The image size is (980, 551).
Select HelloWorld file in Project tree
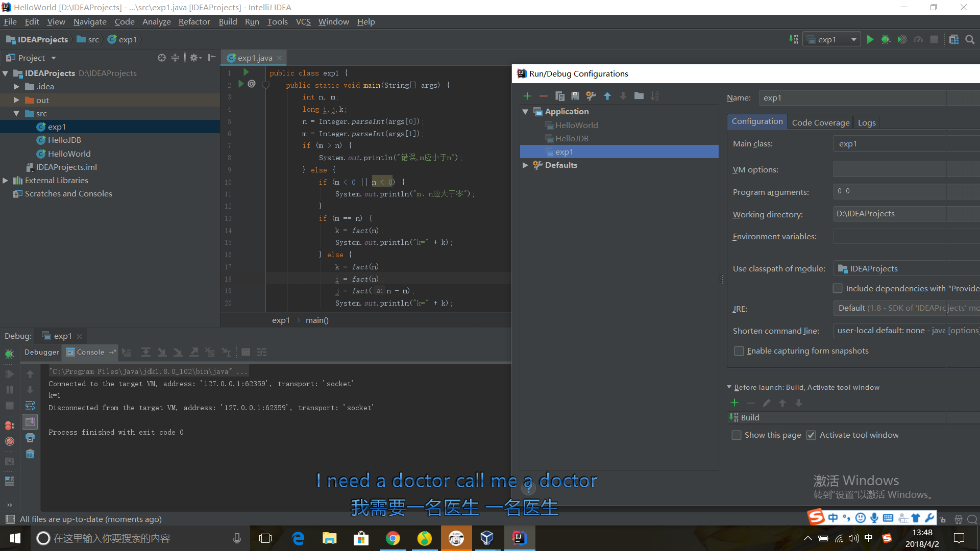coord(69,154)
